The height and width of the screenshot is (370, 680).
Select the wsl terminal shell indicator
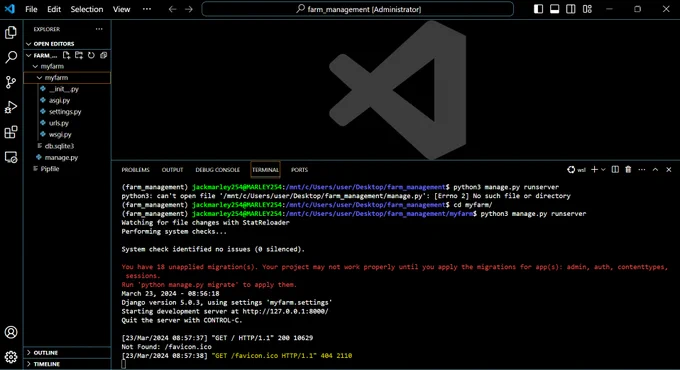(576, 170)
